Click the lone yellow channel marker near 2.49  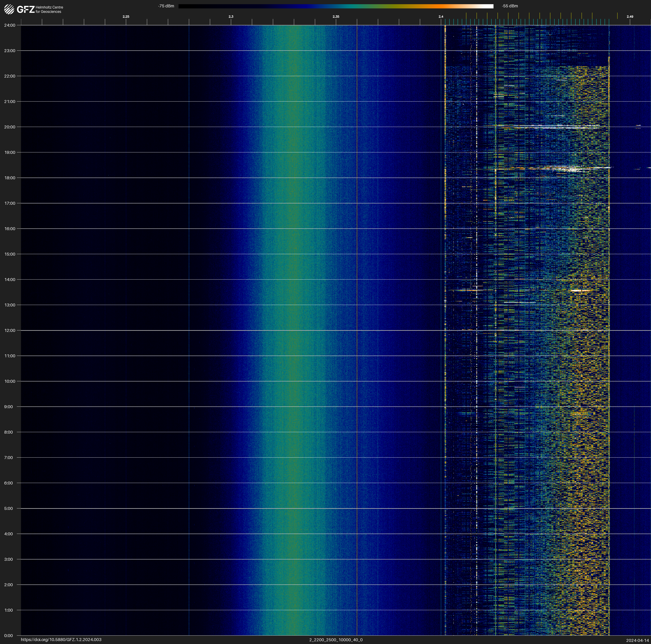(x=617, y=16)
